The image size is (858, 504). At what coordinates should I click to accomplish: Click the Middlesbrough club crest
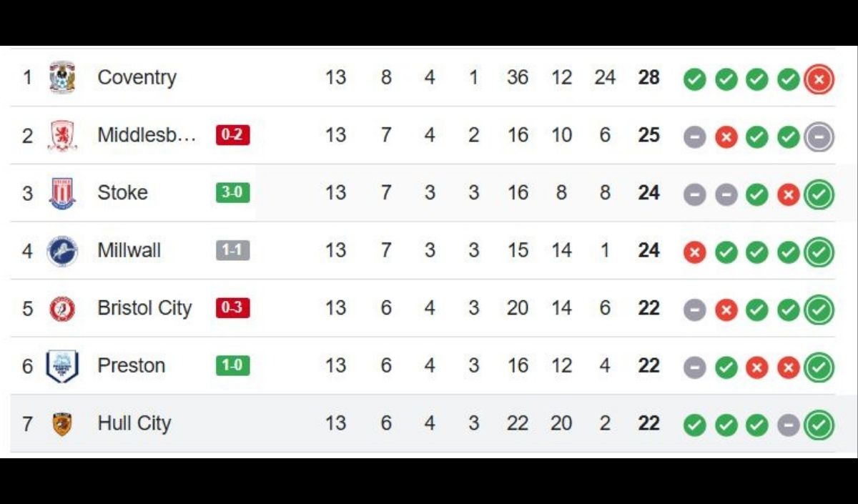(62, 135)
